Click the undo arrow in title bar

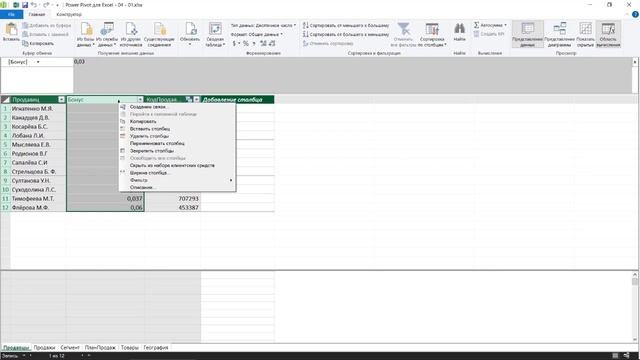[x=34, y=5]
